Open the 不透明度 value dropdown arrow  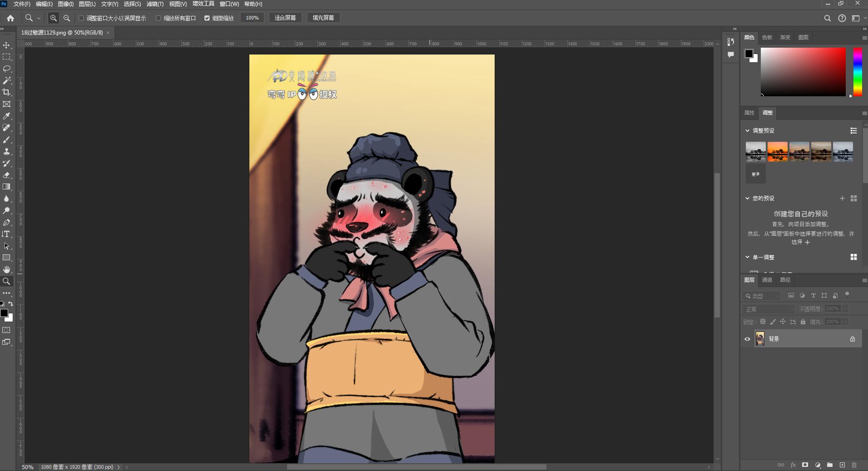pos(845,308)
